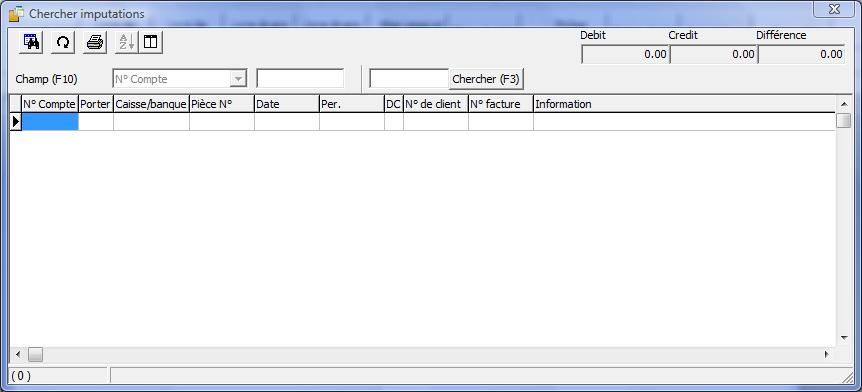862x392 pixels.
Task: Click the vertical scrollbar thumb
Action: tap(844, 120)
